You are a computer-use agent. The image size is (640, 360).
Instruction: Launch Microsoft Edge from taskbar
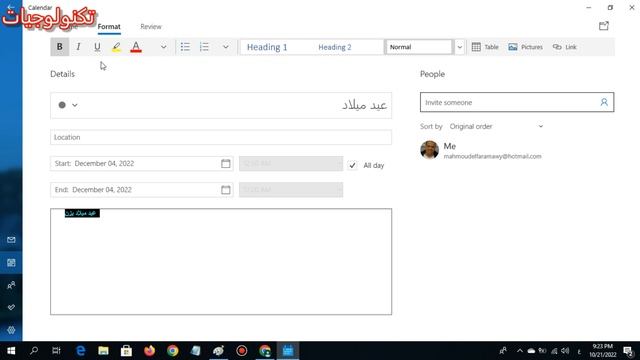coord(80,351)
